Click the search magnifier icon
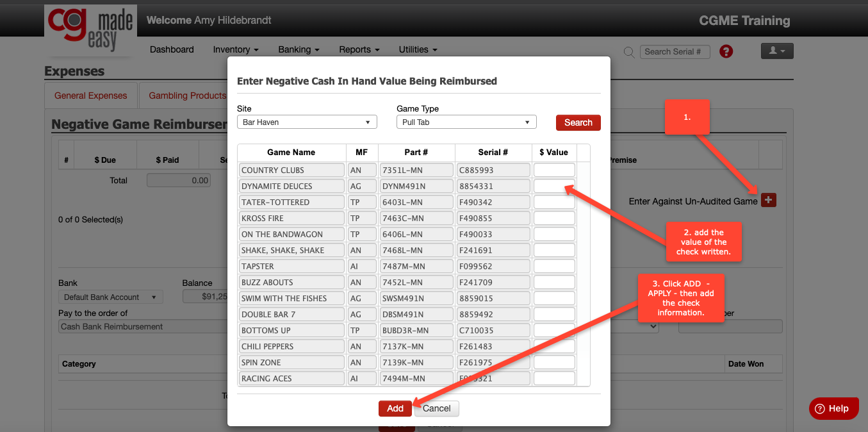 [629, 52]
